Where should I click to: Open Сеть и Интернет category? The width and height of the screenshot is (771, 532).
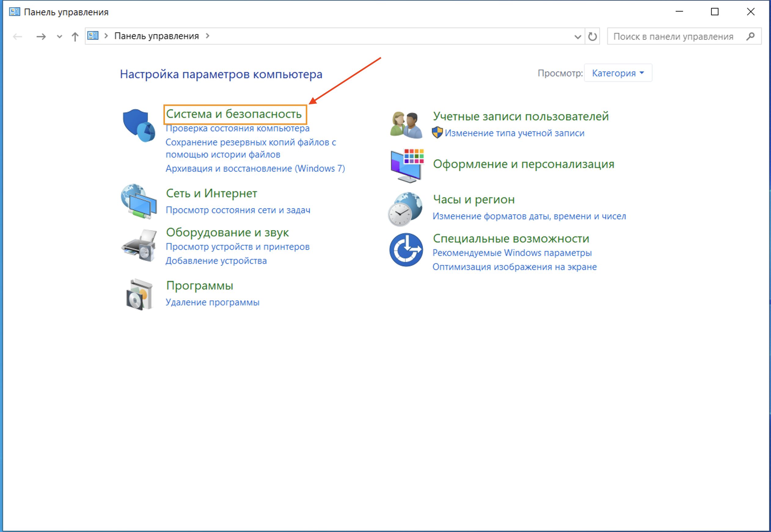pyautogui.click(x=212, y=193)
